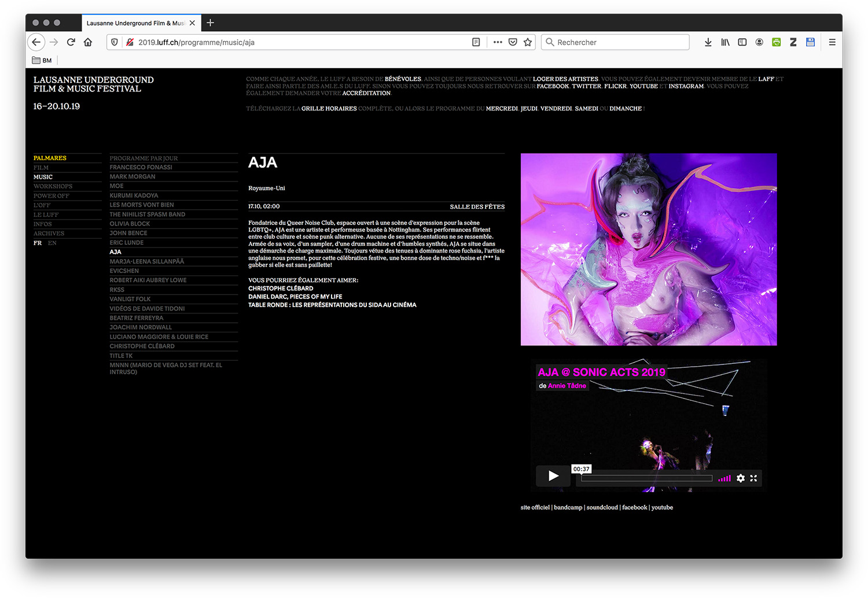
Task: Select PALMARES in the site navigation
Action: pos(50,158)
